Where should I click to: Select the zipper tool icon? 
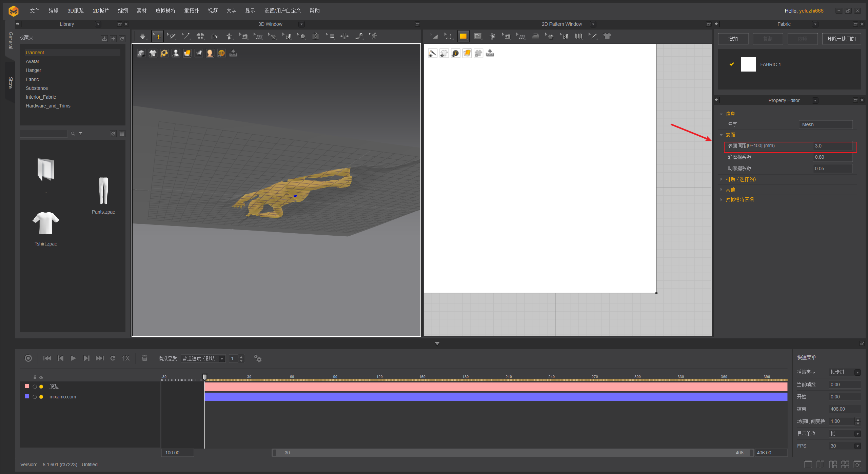click(x=315, y=36)
